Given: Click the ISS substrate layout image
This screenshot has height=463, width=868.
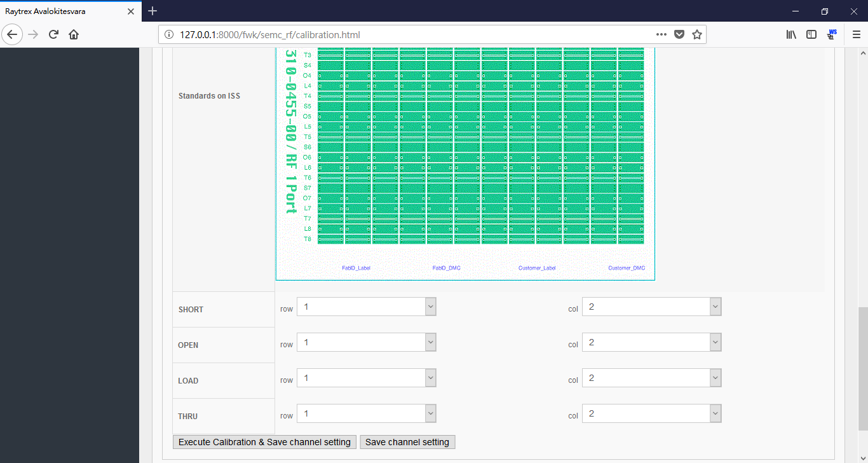Looking at the screenshot, I should (x=465, y=163).
